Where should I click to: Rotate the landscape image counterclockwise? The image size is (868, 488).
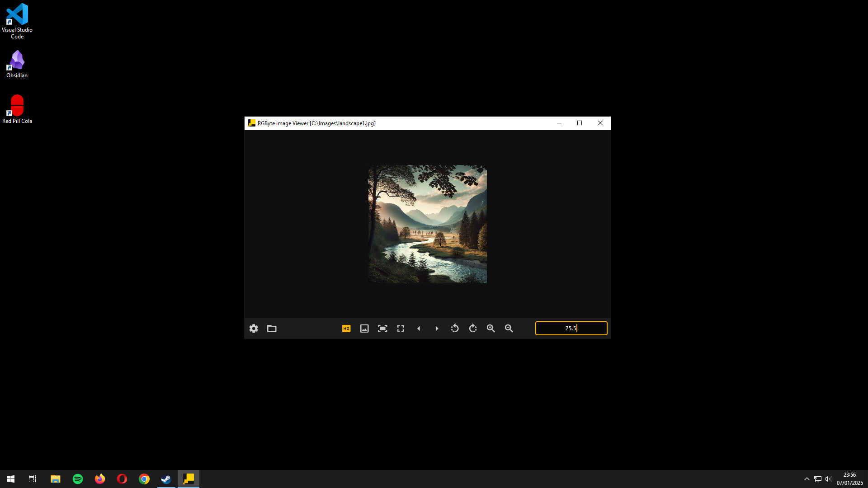click(455, 328)
